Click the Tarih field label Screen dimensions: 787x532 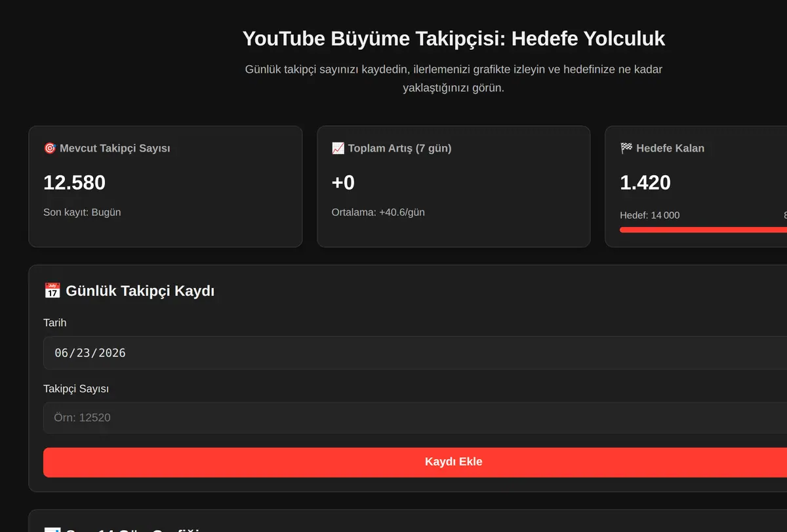[55, 323]
